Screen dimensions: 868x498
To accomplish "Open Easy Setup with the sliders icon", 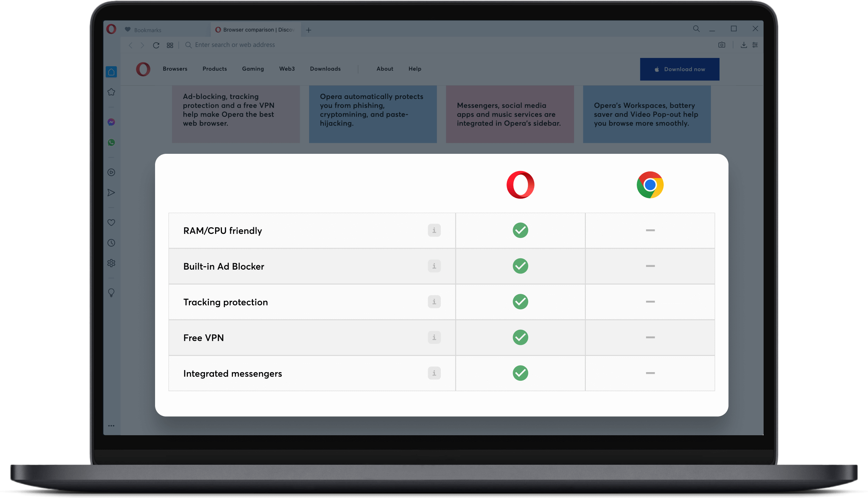I will (755, 45).
